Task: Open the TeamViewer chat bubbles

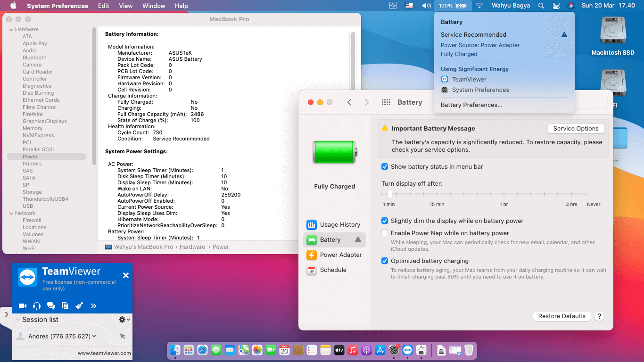Action: pos(51,306)
